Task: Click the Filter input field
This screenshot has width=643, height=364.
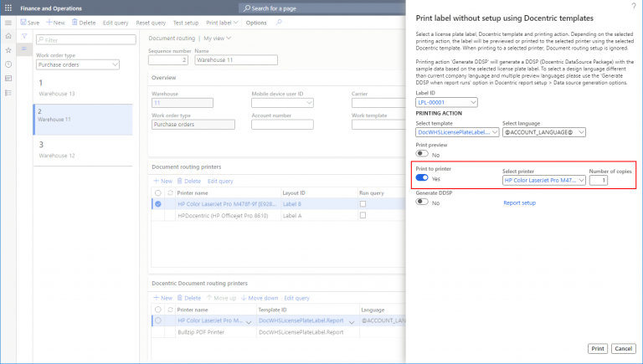Action: (86, 40)
